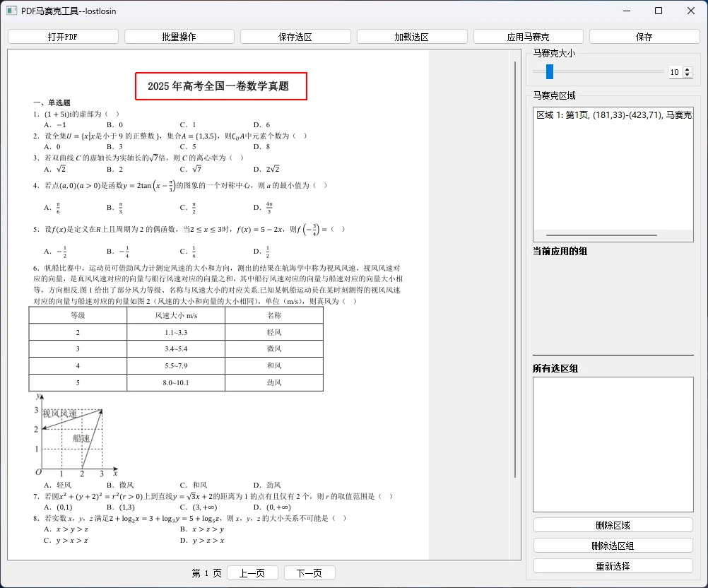This screenshot has width=708, height=588.
Task: Go to previous page with 上一页
Action: coord(252,573)
